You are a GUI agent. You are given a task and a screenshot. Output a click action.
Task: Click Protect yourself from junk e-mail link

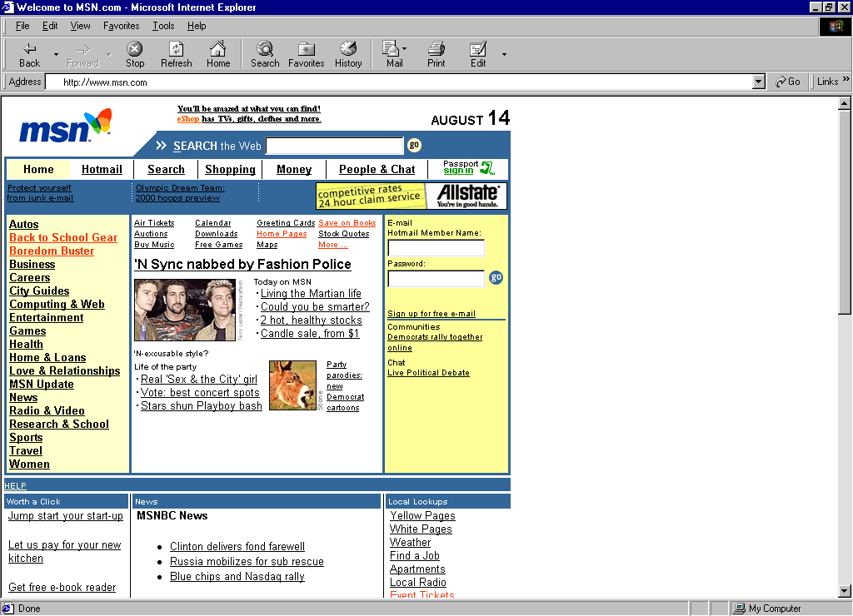tap(40, 193)
